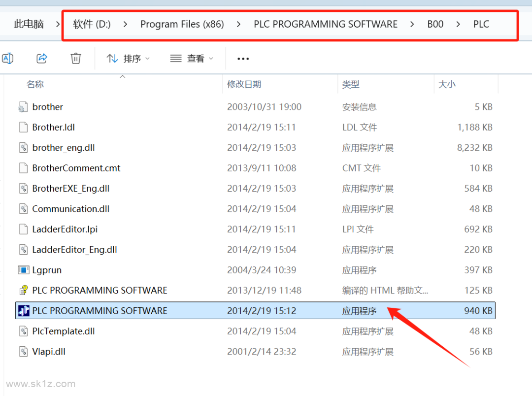532x396 pixels.
Task: Click the file name LadderEditor.lpi
Action: pyautogui.click(x=65, y=230)
